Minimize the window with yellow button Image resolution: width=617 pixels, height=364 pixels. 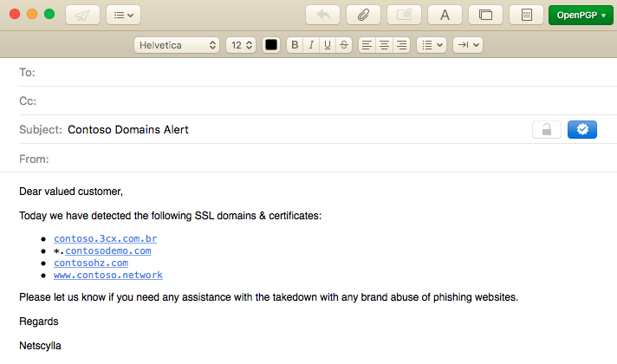[x=32, y=14]
